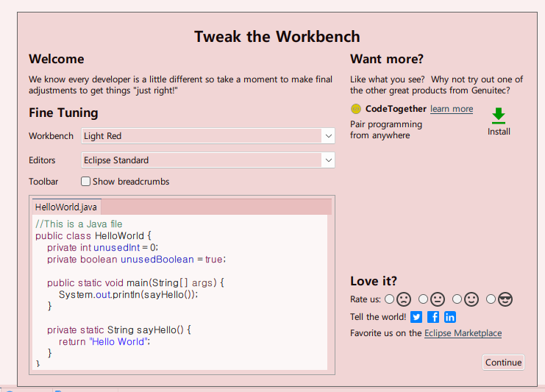The width and height of the screenshot is (545, 392).
Task: Click the "System.out.println(sayHello());" line
Action: pos(128,294)
